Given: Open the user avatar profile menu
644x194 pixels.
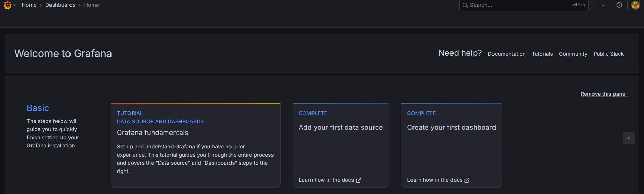Looking at the screenshot, I should click(636, 5).
